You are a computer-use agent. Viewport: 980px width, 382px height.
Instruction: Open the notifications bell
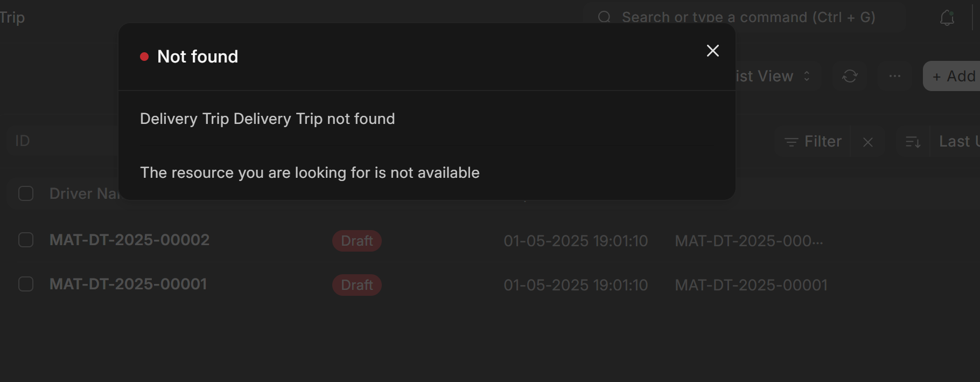pyautogui.click(x=947, y=18)
